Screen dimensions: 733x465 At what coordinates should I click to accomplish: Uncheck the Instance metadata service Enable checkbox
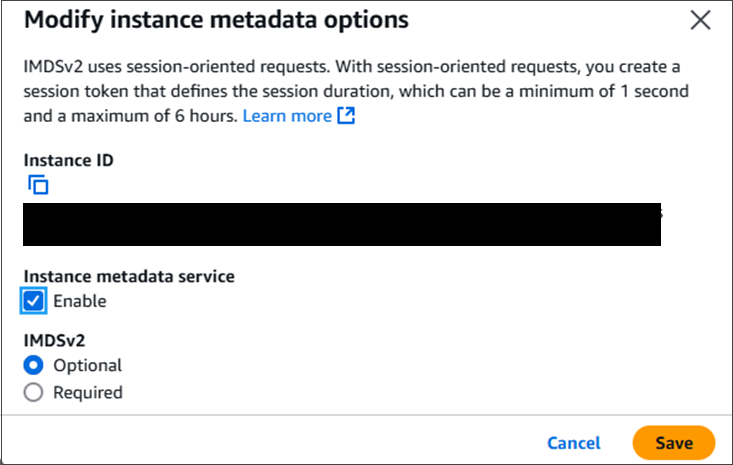[33, 300]
